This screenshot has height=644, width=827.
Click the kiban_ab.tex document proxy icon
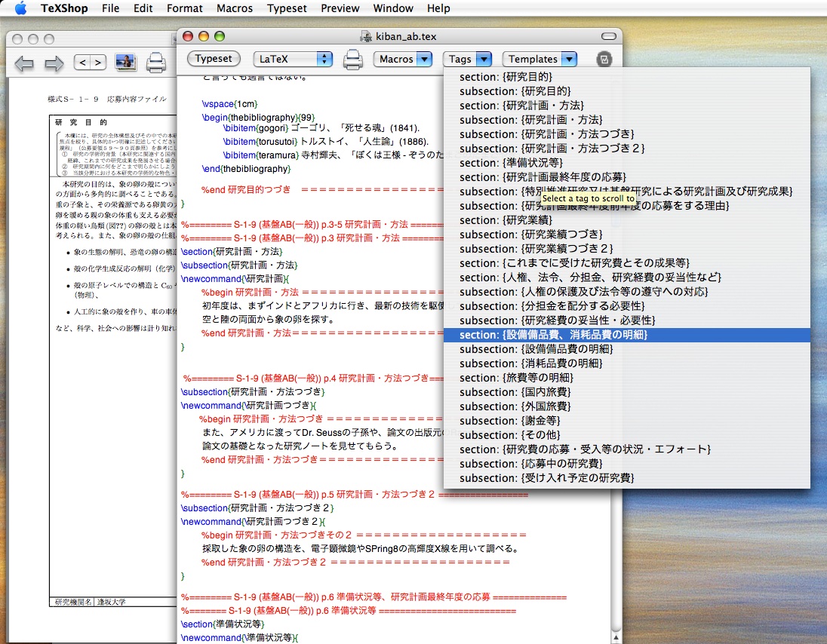coord(367,36)
